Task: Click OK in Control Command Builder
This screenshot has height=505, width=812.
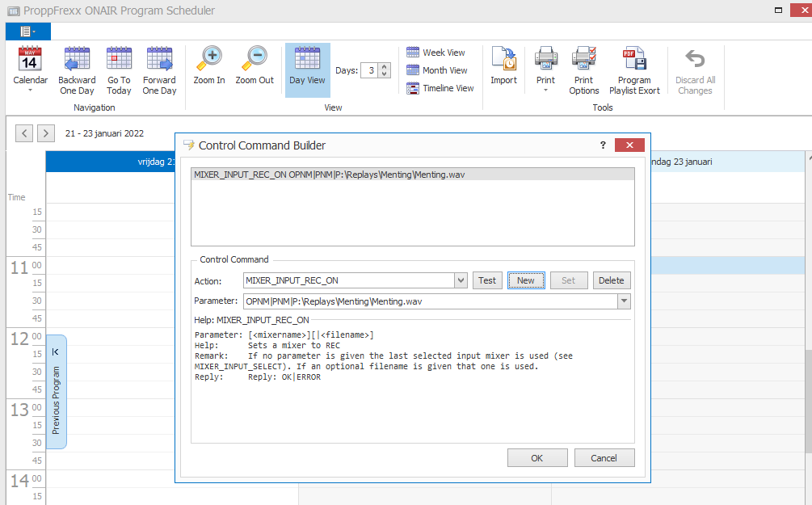Action: [536, 458]
